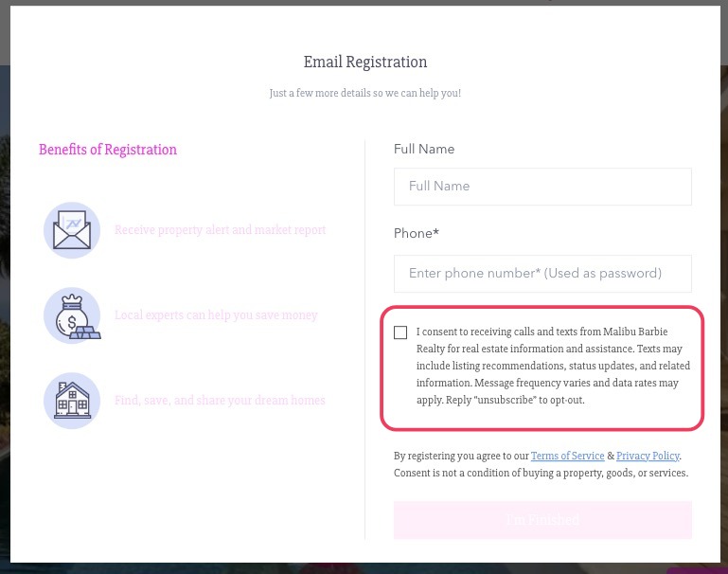
Task: Submit with the I'm Finished button
Action: [542, 520]
